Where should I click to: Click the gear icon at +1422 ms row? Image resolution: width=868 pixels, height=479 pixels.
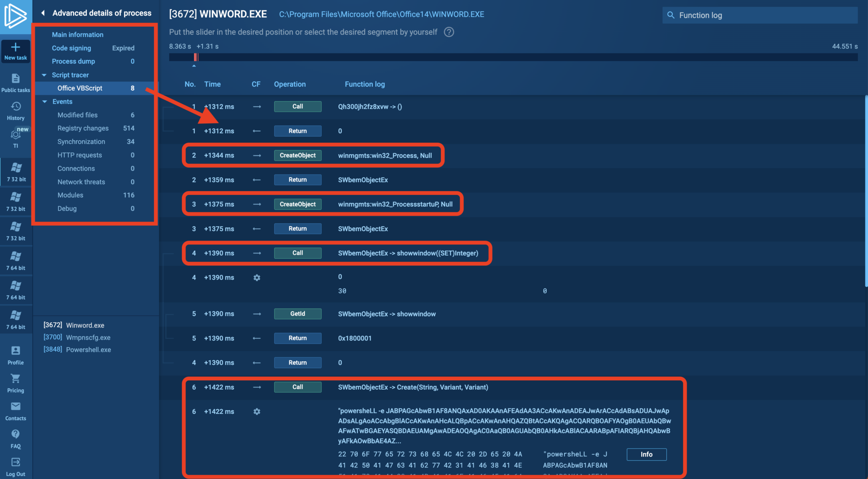[257, 412]
